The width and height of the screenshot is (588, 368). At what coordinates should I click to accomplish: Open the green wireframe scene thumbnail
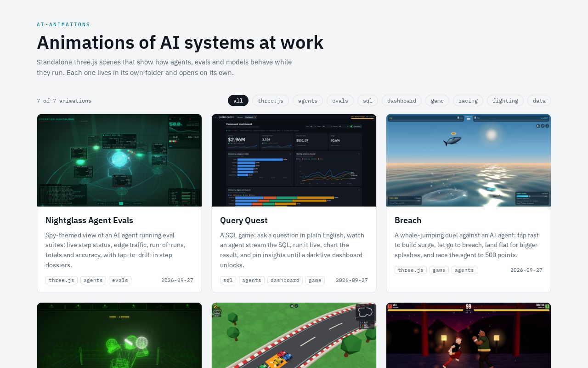tap(119, 335)
